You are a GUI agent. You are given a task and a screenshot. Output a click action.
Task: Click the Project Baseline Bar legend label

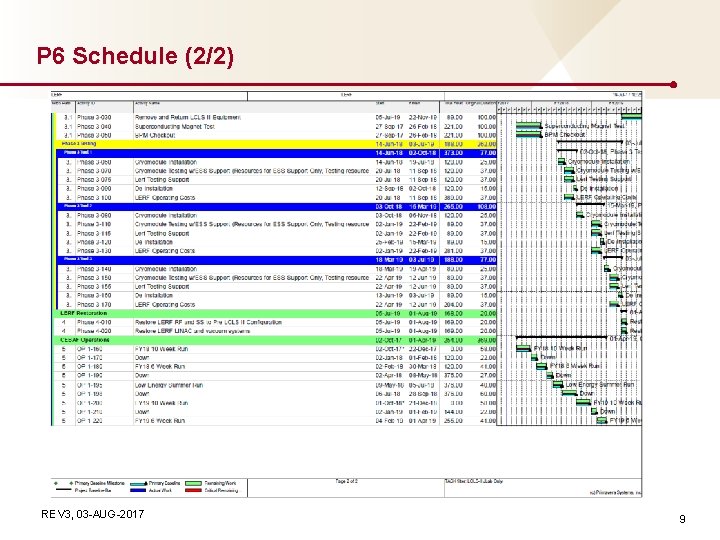tap(93, 490)
